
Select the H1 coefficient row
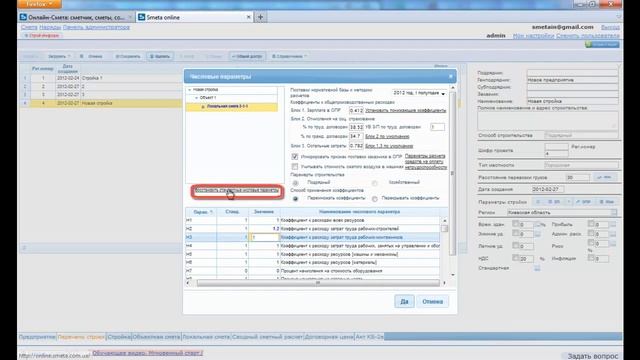313,220
